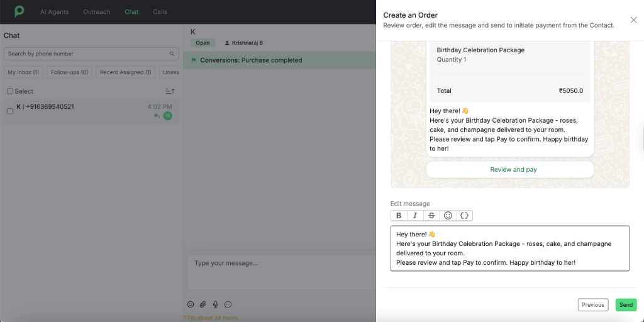This screenshot has height=322, width=644.
Task: Open the AI Agents tab
Action: click(54, 12)
